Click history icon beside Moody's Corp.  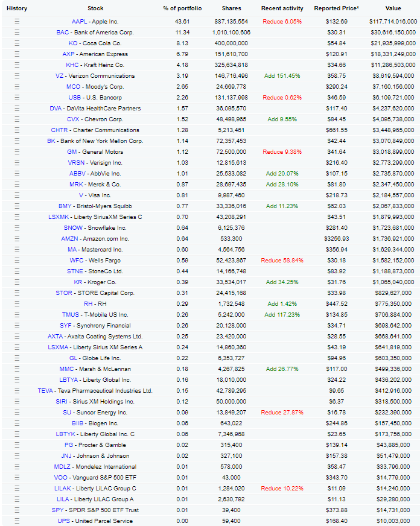coord(17,86)
